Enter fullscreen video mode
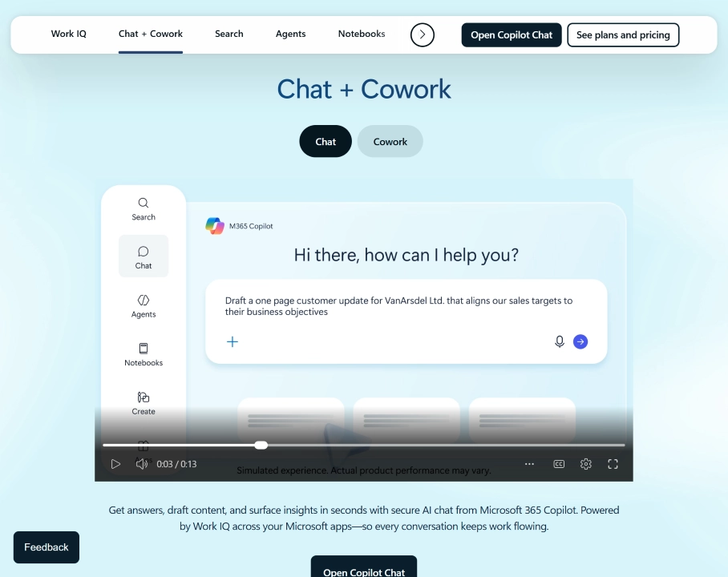This screenshot has width=728, height=577. click(613, 464)
